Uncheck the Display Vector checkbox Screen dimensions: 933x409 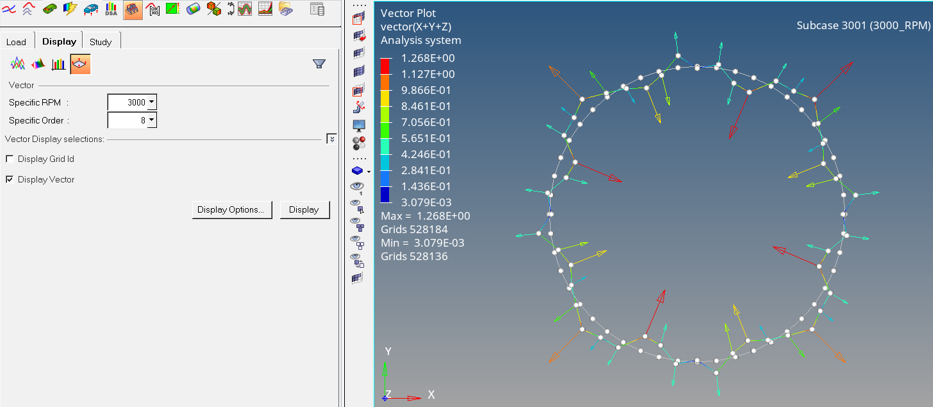coord(10,180)
